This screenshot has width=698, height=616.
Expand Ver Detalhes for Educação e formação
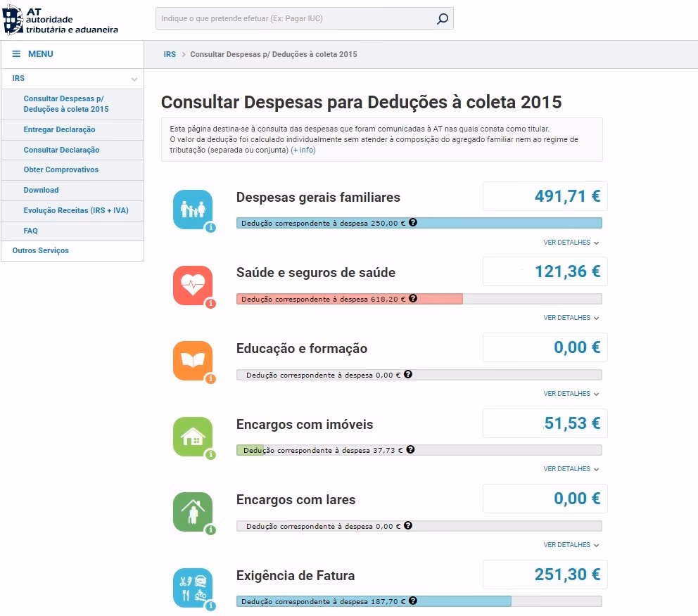click(571, 394)
